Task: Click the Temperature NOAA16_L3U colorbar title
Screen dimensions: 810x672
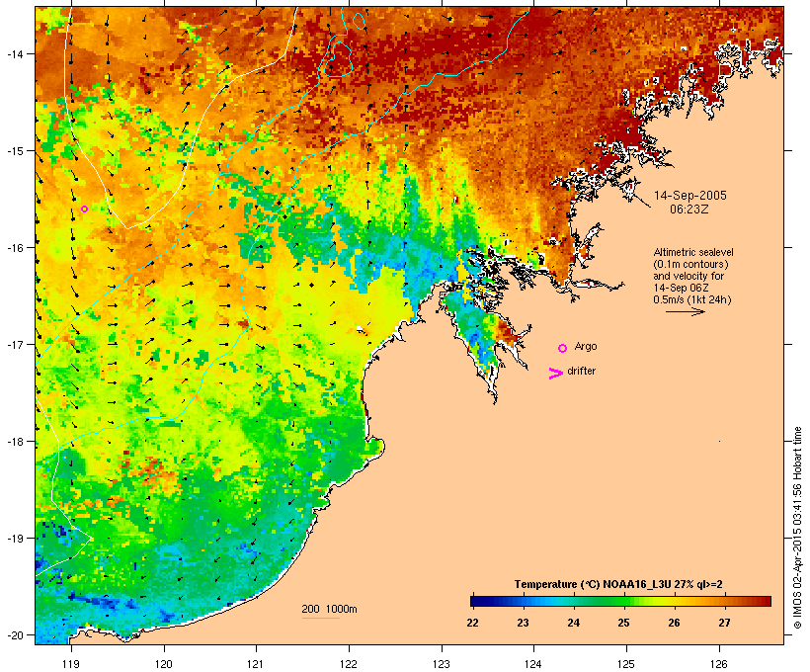Action: click(x=618, y=584)
